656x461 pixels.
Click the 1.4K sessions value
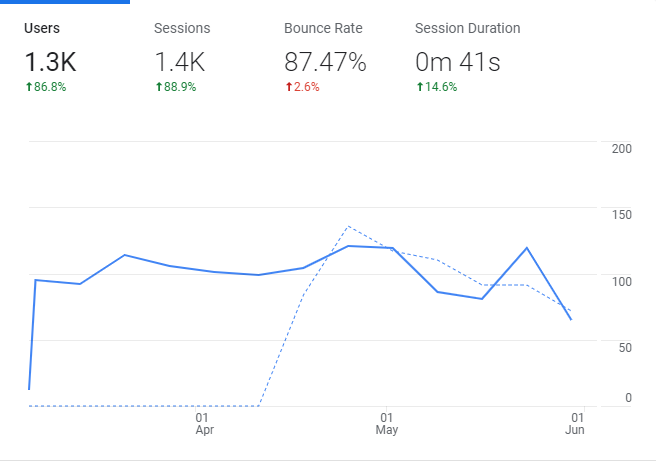click(x=180, y=62)
